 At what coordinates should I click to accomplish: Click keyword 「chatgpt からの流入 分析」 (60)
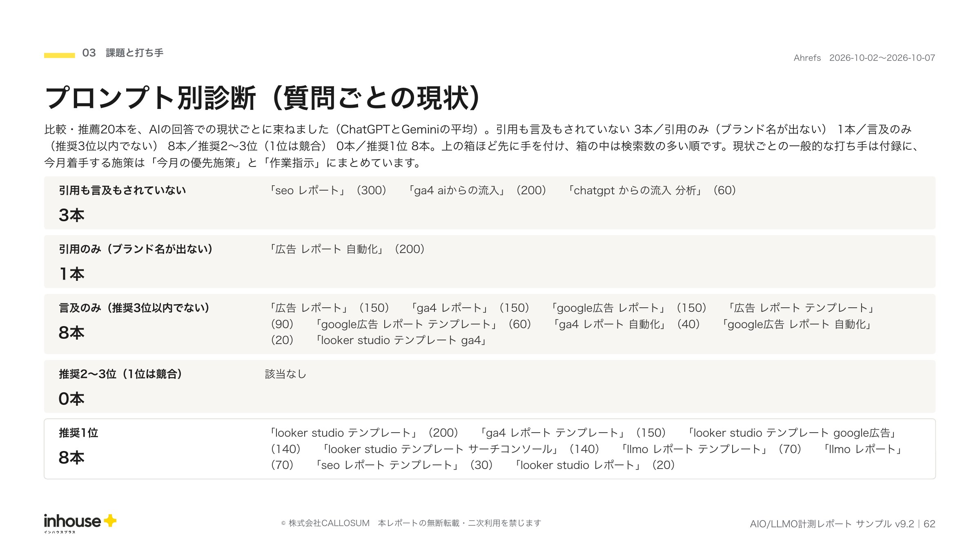click(x=652, y=190)
